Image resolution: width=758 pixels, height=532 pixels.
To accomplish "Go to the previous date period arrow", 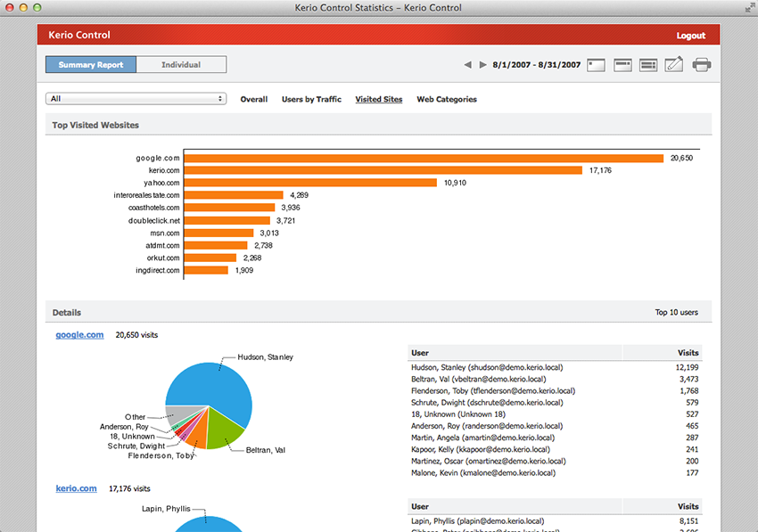I will tap(467, 65).
